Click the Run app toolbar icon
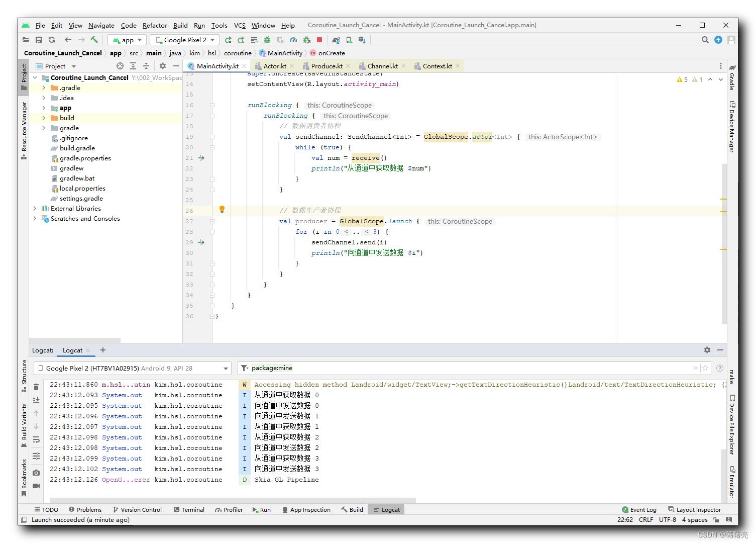 pyautogui.click(x=228, y=40)
